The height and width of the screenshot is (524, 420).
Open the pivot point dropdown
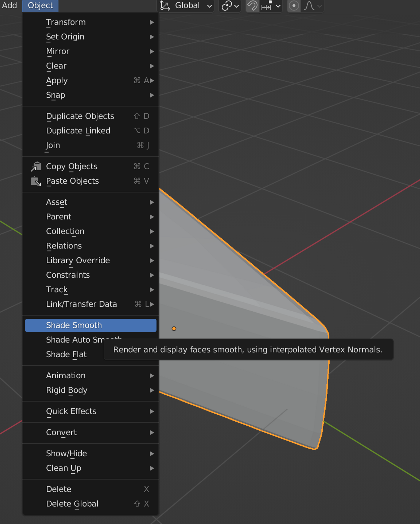(230, 6)
